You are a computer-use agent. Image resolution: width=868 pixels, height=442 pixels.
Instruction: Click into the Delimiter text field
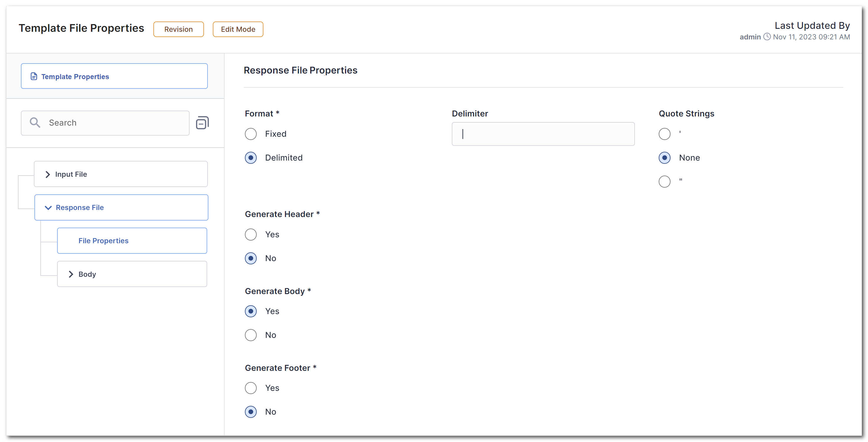(x=543, y=134)
